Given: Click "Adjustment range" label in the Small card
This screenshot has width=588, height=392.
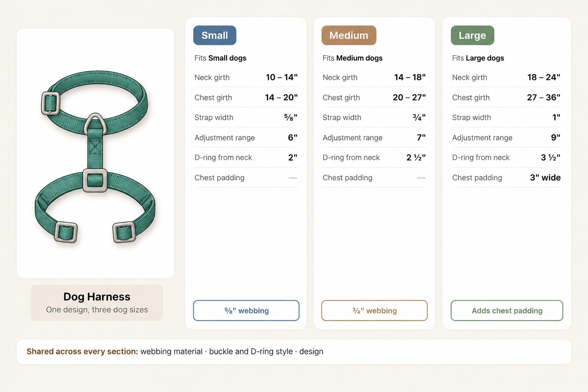Looking at the screenshot, I should 225,138.
